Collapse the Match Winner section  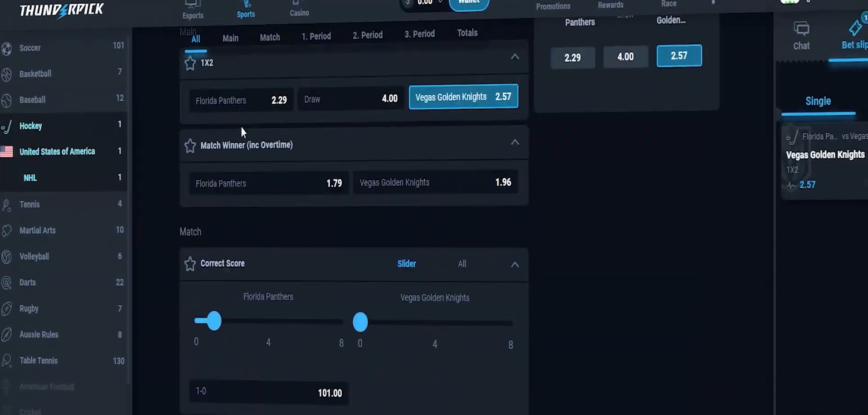(x=515, y=142)
